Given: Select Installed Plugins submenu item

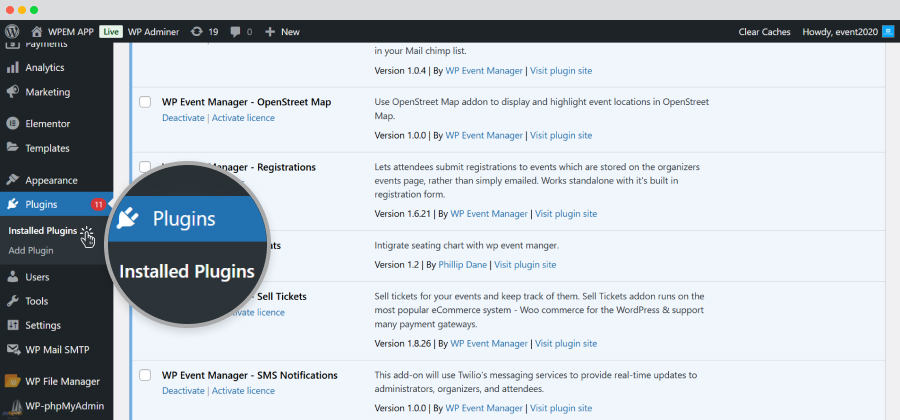Looking at the screenshot, I should pyautogui.click(x=42, y=231).
